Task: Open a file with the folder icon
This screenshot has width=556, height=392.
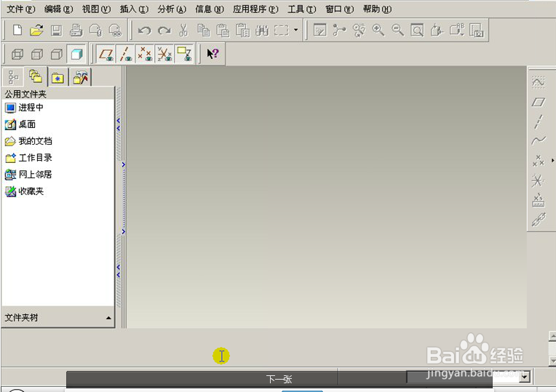Action: tap(36, 30)
